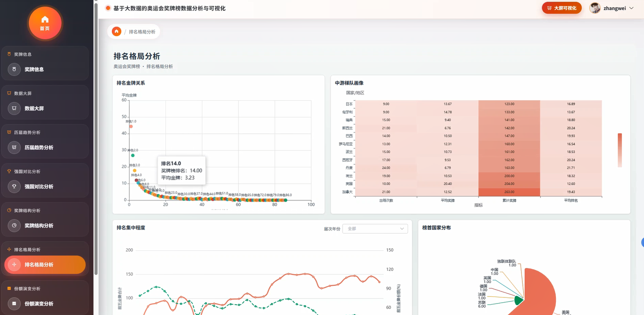Click the zhangwei user avatar

tap(595, 8)
